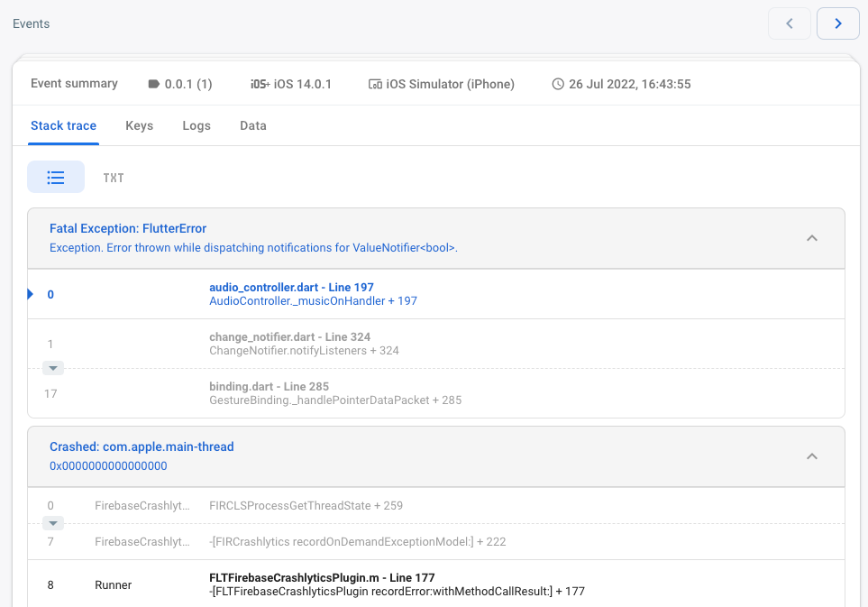Click the Event summary label
This screenshot has height=607, width=868.
point(74,84)
